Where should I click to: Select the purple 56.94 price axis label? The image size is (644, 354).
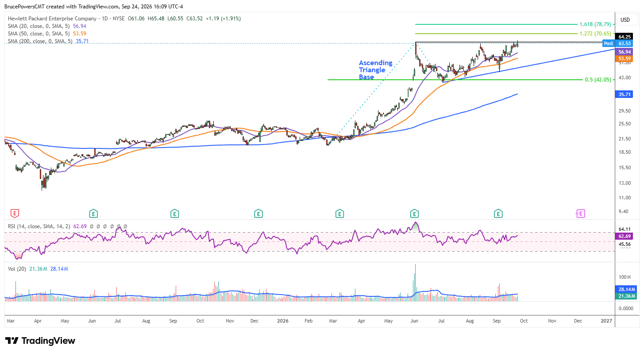pos(625,52)
